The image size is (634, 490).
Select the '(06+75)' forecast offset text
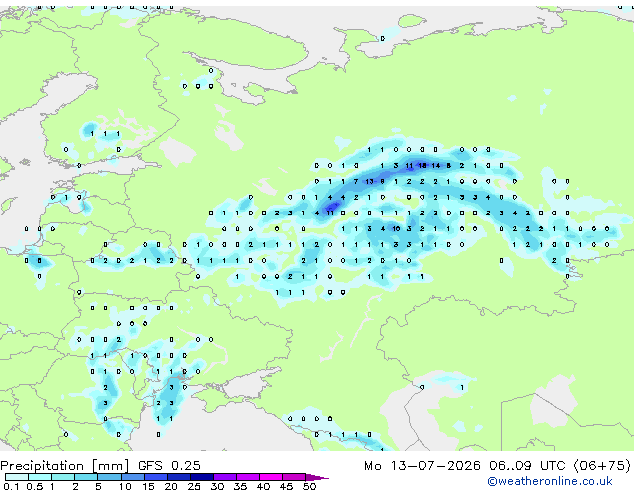point(602,465)
